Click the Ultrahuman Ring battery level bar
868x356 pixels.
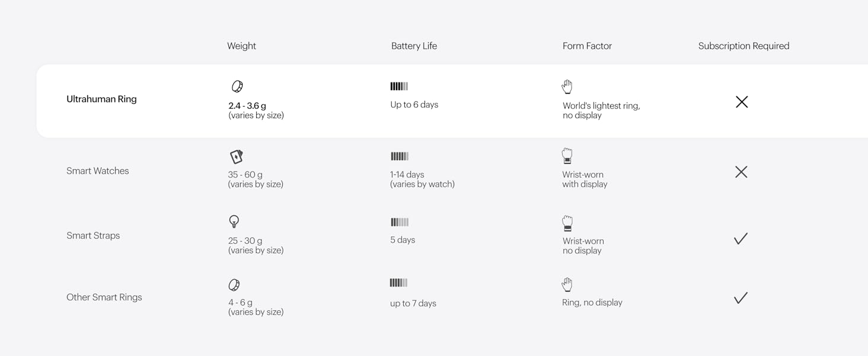399,87
